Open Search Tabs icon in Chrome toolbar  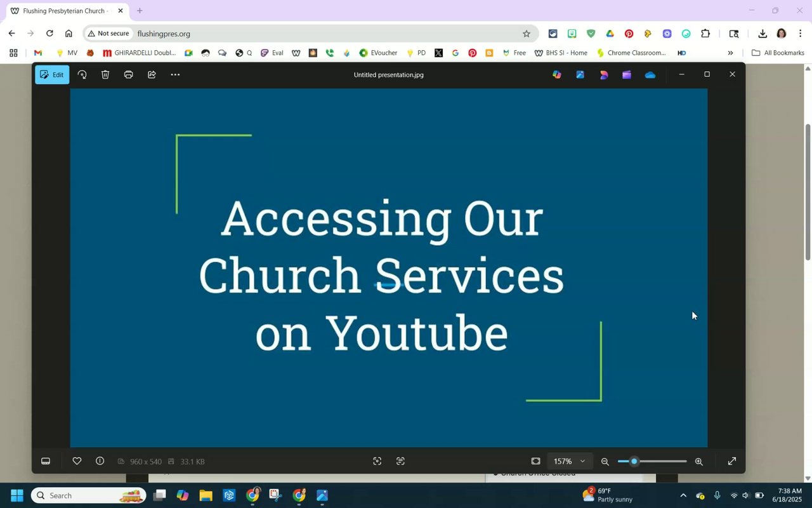coord(734,34)
